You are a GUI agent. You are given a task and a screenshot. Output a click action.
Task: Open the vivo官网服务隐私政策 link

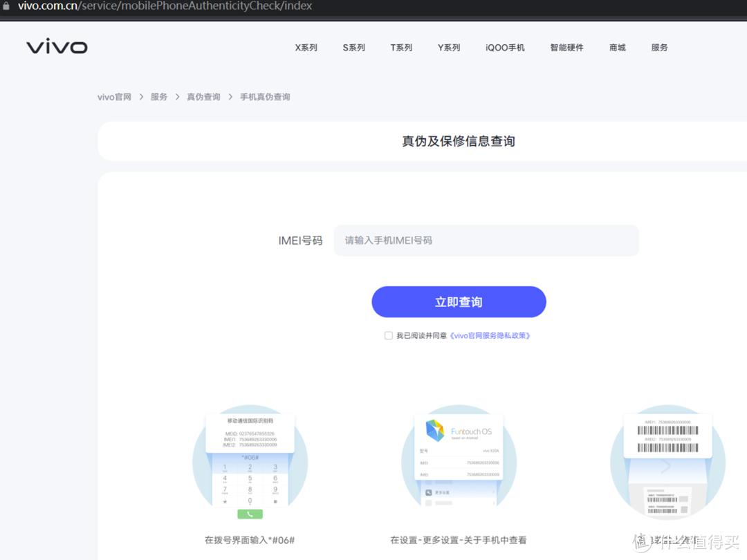(490, 336)
